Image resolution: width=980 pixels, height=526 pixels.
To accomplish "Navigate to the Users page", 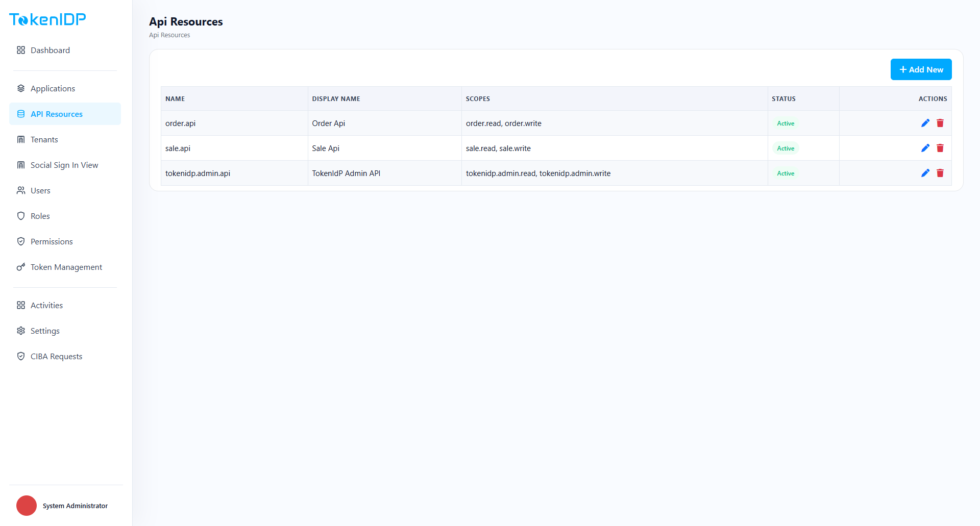I will click(x=65, y=190).
